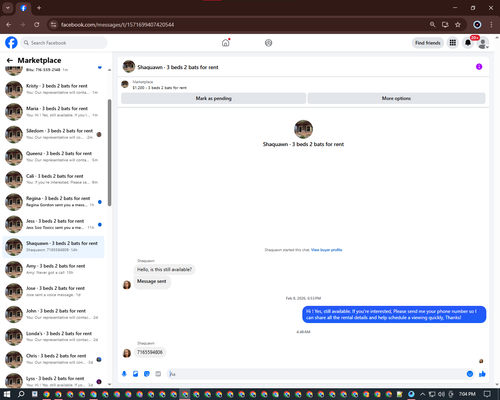Open a new browser tab
Screen dimensions: 500x400
coord(39,8)
